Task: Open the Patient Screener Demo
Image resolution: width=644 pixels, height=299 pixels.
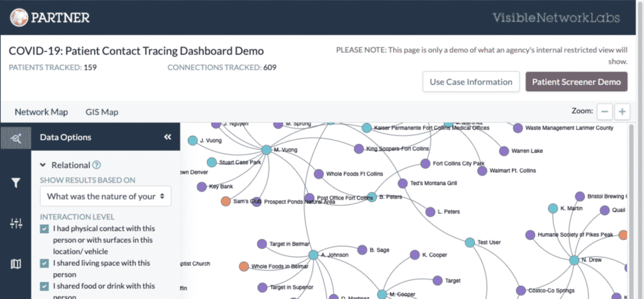Action: point(577,82)
